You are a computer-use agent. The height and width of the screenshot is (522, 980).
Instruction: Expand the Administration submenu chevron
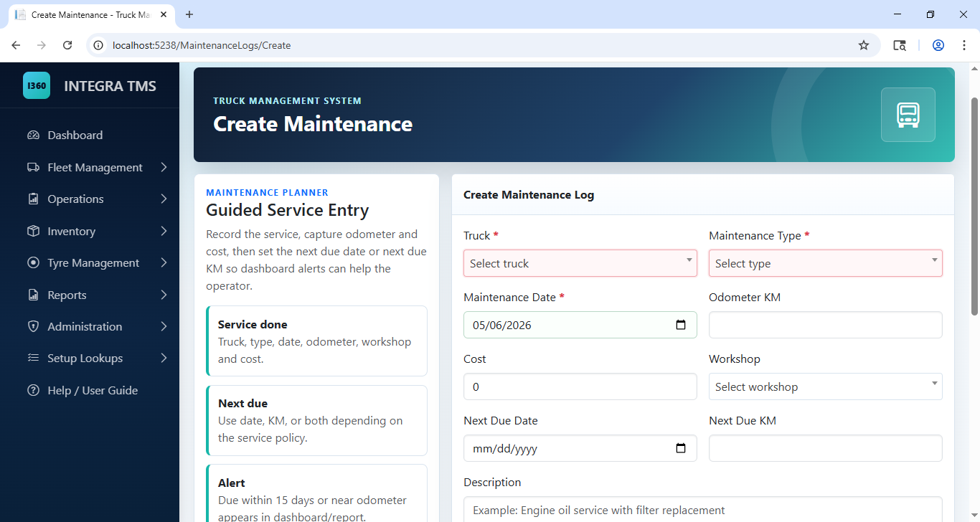click(x=164, y=326)
